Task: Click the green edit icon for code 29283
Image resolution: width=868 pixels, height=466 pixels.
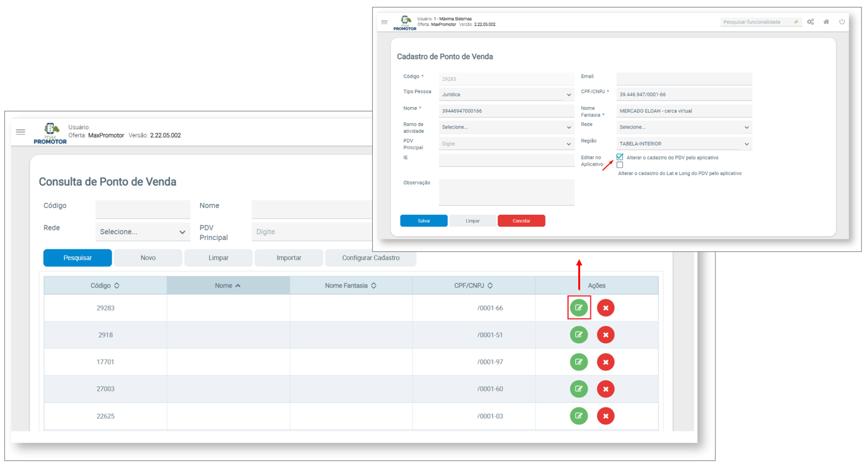Action: pos(578,308)
